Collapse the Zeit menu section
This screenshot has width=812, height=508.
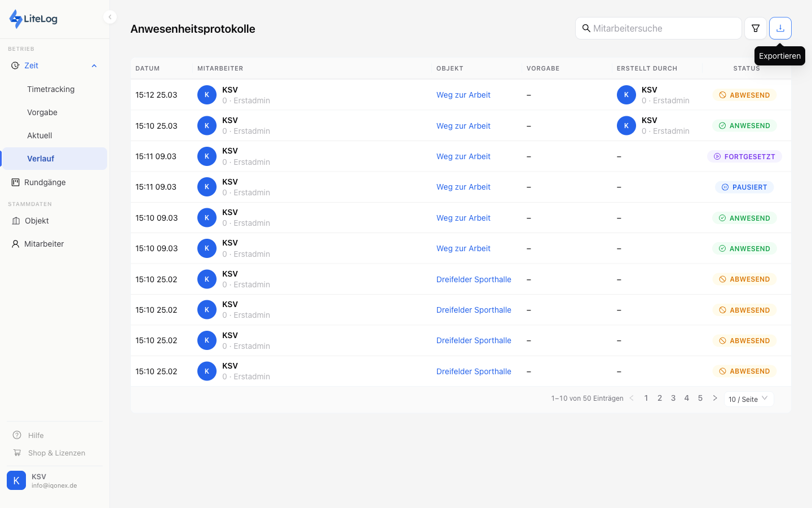pos(94,65)
